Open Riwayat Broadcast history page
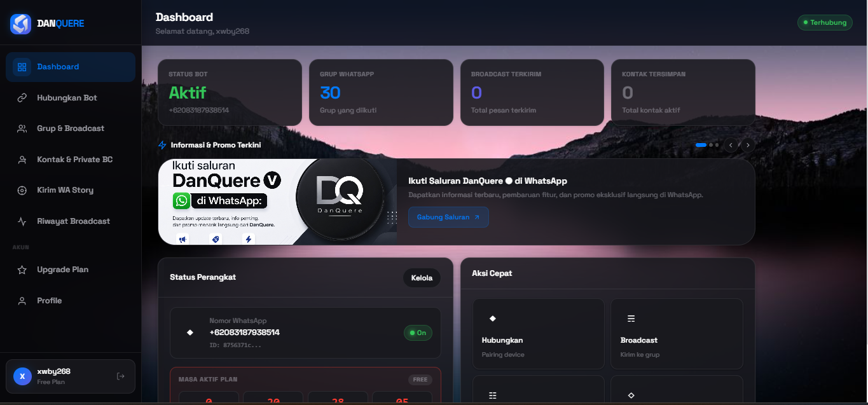The image size is (868, 405). [71, 221]
